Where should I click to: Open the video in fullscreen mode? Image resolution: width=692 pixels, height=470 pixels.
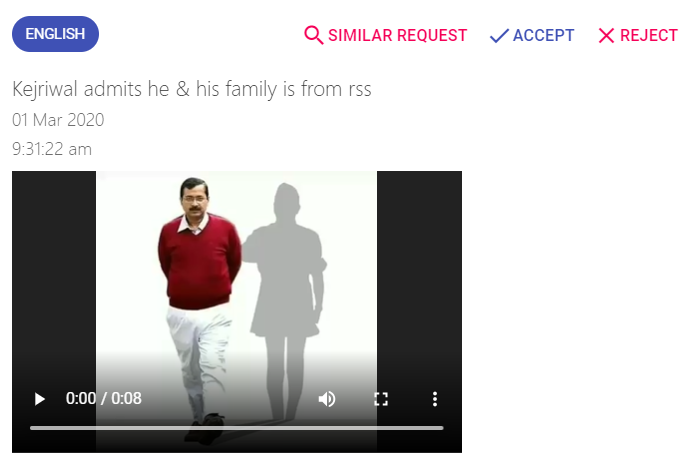pyautogui.click(x=381, y=399)
